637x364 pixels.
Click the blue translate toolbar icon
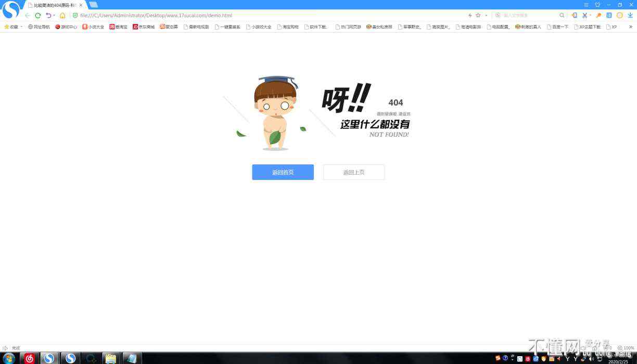609,16
